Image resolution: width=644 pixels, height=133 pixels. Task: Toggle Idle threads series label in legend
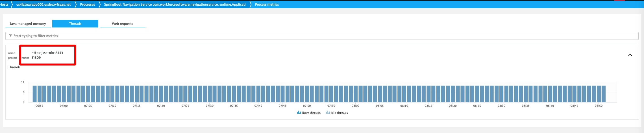(x=339, y=113)
